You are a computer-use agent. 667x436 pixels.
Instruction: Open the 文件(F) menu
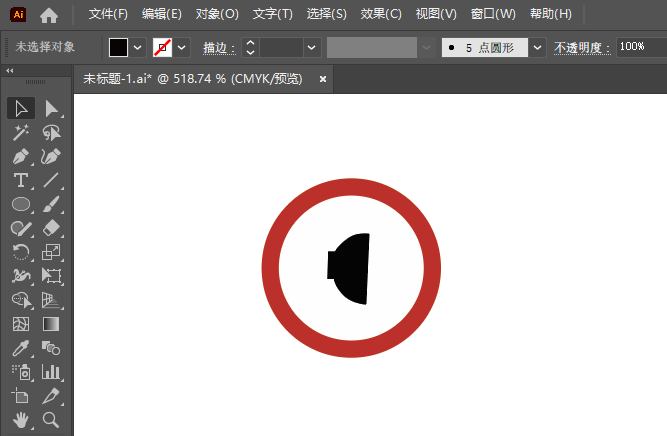108,14
